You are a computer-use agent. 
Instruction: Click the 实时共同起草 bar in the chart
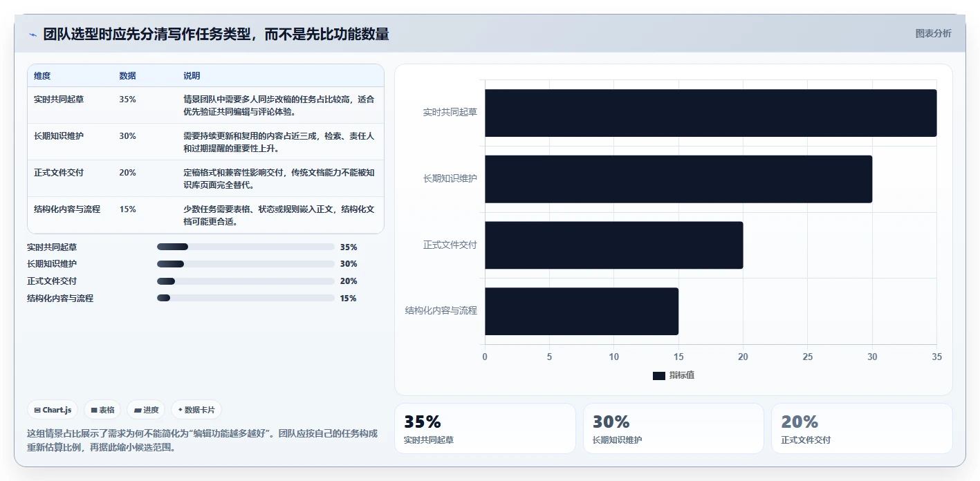pos(710,113)
